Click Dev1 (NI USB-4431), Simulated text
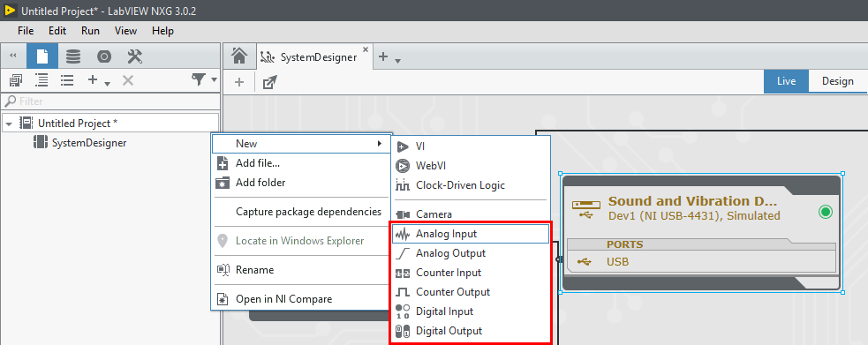 (x=694, y=216)
